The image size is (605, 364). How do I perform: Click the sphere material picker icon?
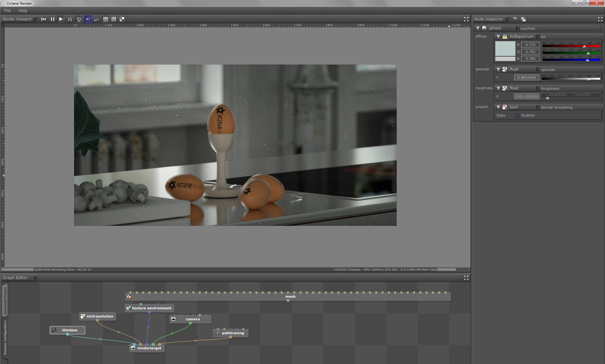click(79, 19)
